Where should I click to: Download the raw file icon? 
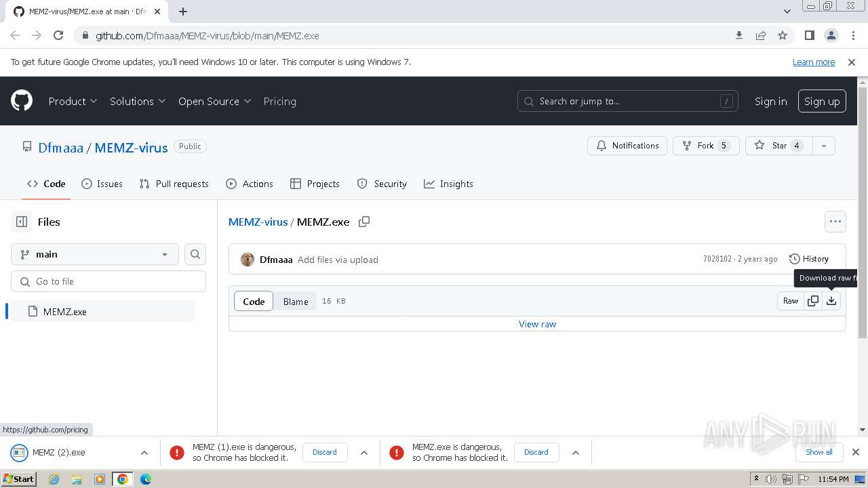831,301
